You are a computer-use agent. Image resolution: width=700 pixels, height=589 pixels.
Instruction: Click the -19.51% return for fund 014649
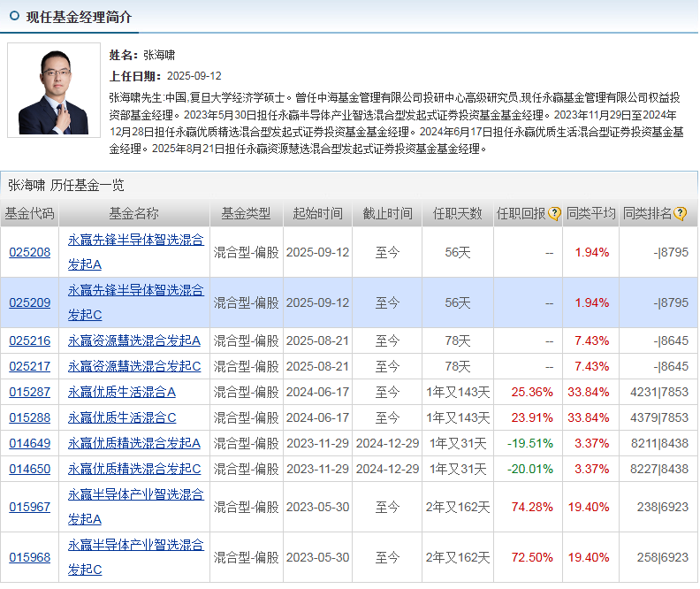(x=530, y=443)
